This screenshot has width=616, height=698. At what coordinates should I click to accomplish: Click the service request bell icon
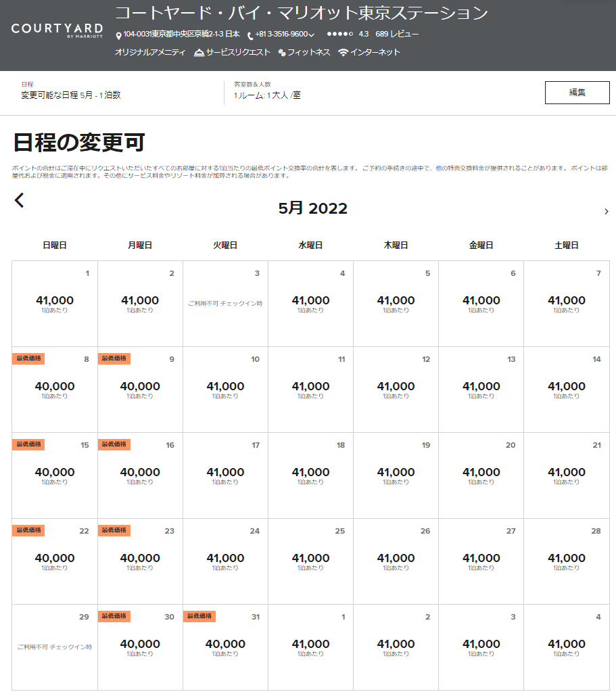(x=199, y=53)
